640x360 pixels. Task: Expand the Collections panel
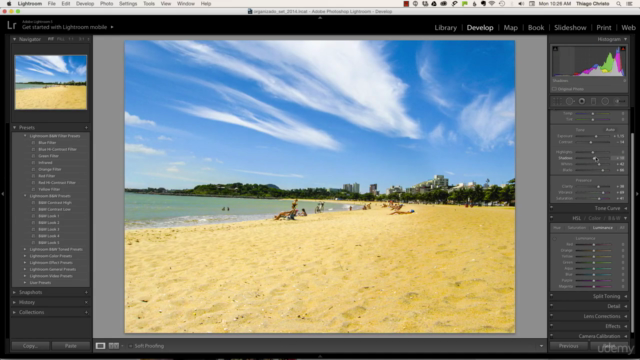pyautogui.click(x=15, y=312)
